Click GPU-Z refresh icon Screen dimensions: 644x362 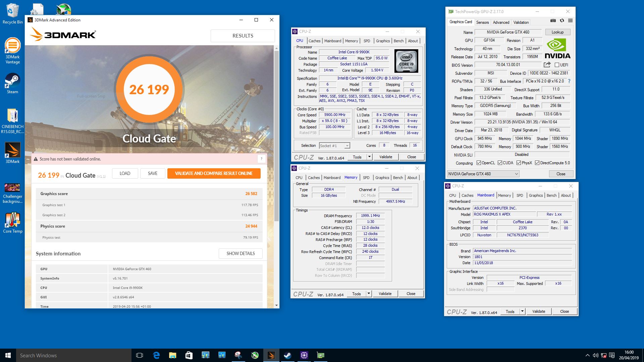pos(562,21)
